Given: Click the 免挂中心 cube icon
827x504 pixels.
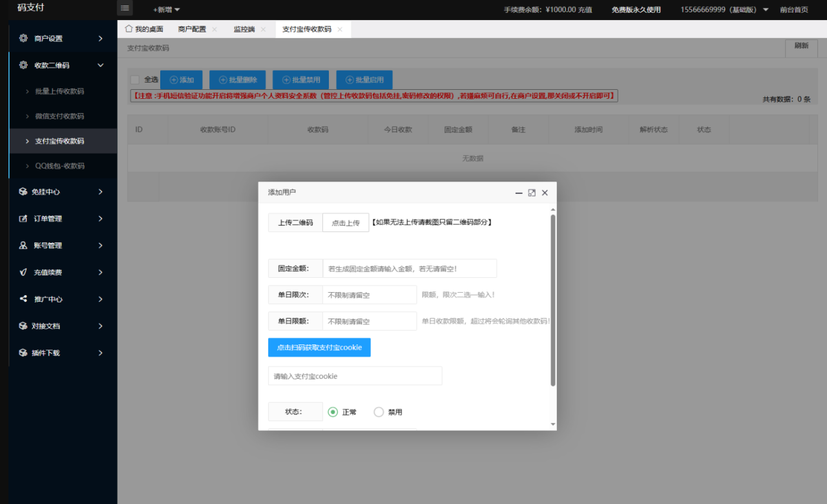Looking at the screenshot, I should (23, 192).
